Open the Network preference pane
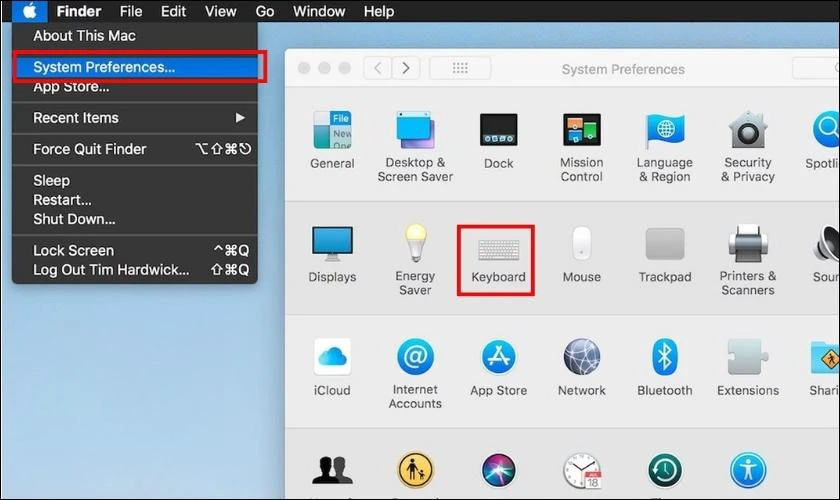840x500 pixels. tap(582, 368)
